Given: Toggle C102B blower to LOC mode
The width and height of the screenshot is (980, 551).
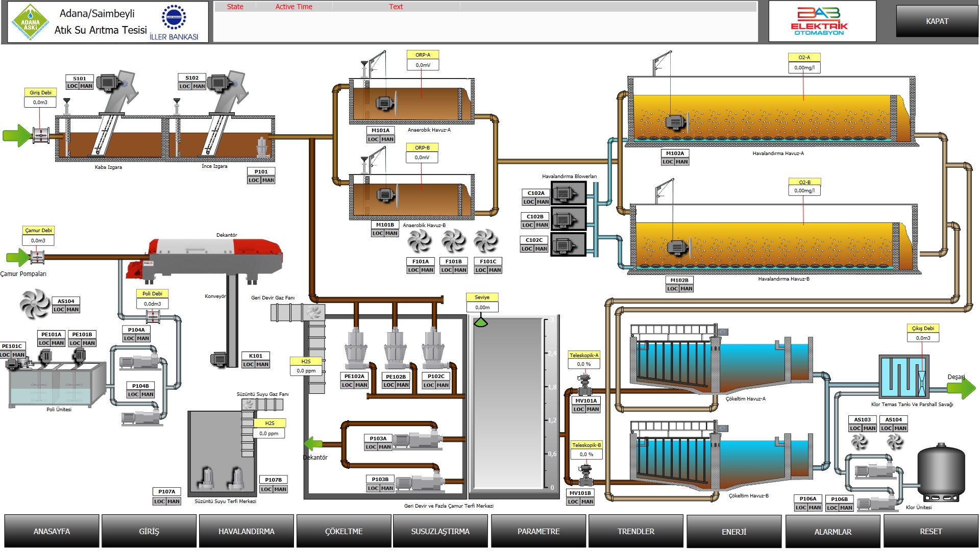Looking at the screenshot, I should [x=528, y=225].
